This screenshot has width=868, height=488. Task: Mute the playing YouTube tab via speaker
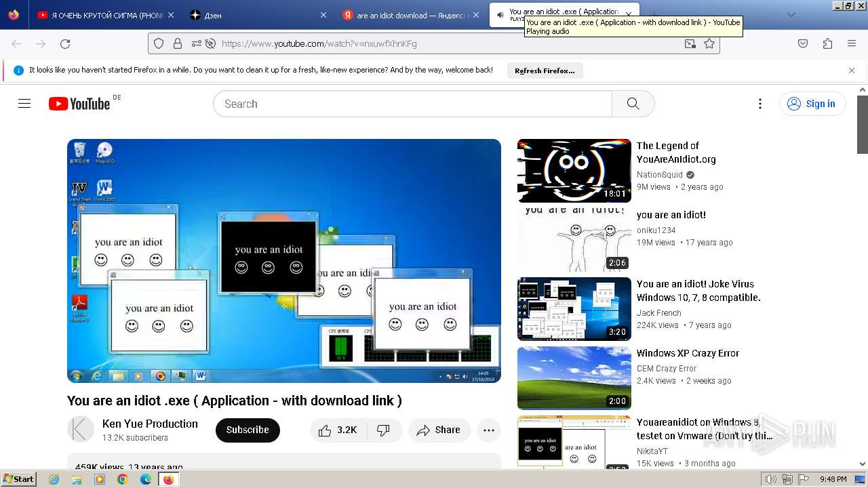coord(500,15)
